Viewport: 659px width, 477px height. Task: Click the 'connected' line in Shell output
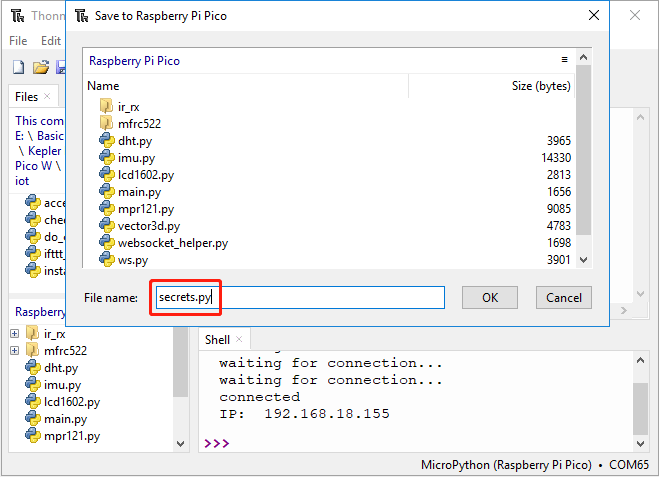260,397
